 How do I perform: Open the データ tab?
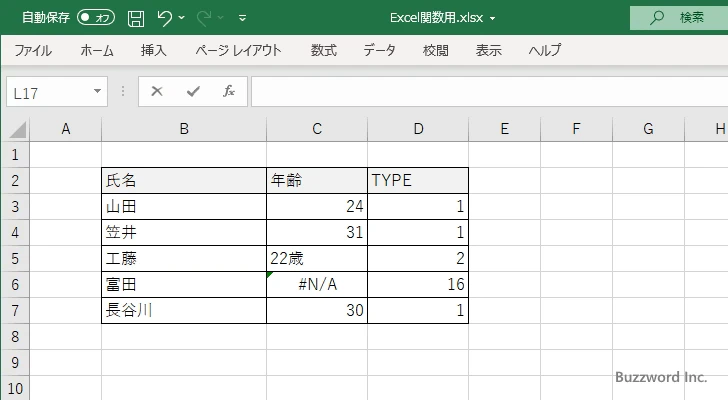[379, 50]
